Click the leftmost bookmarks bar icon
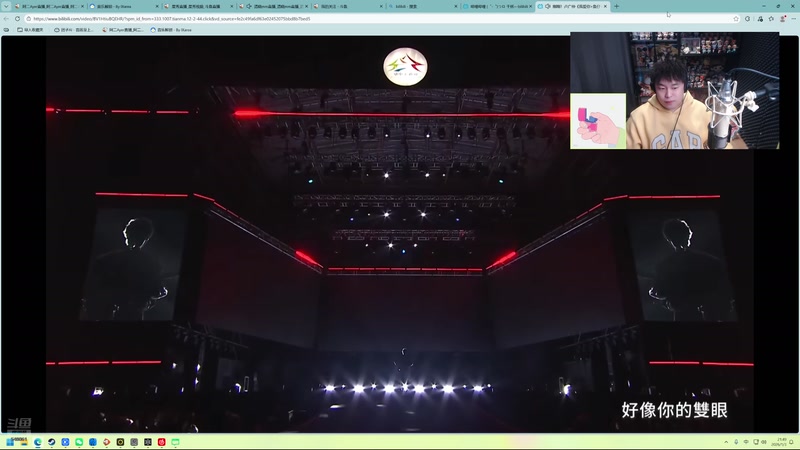The width and height of the screenshot is (800, 450). pos(6,30)
